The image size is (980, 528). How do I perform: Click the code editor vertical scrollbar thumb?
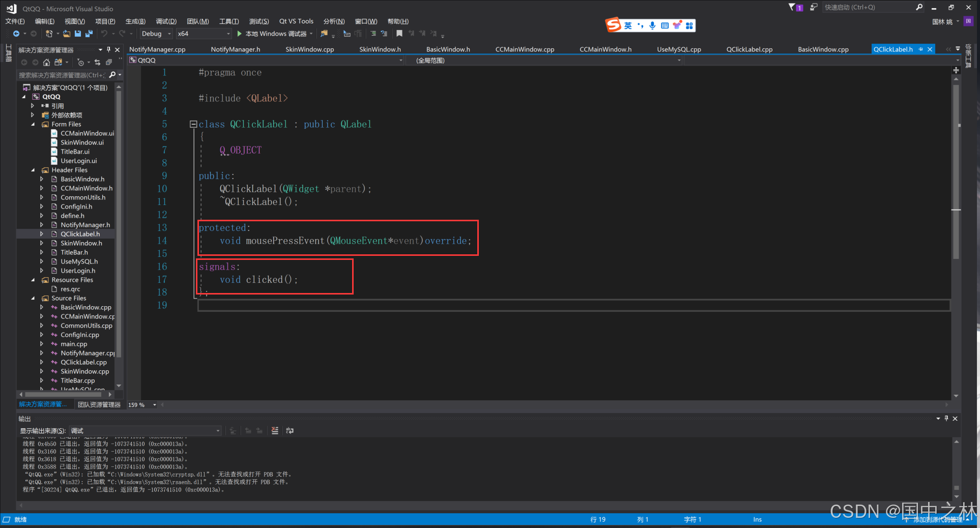click(x=956, y=173)
